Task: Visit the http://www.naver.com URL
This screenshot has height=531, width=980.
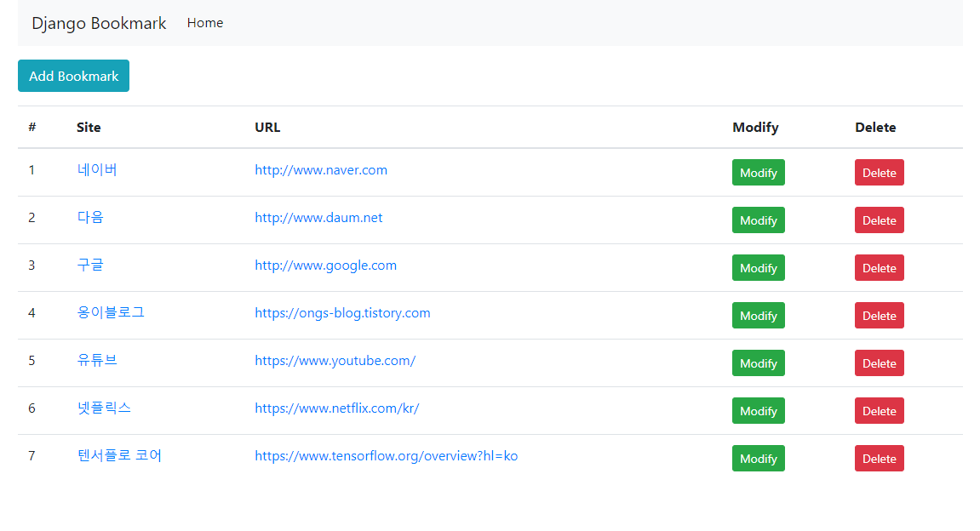Action: pyautogui.click(x=321, y=170)
